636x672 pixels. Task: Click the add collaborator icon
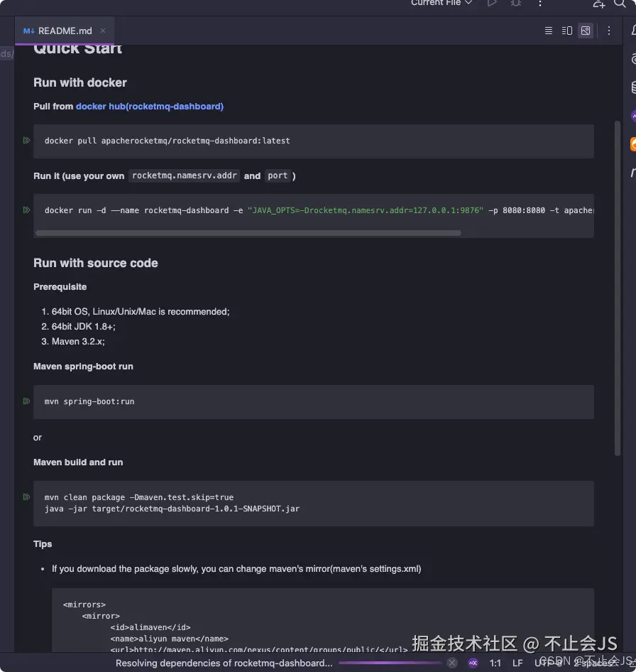(x=598, y=4)
